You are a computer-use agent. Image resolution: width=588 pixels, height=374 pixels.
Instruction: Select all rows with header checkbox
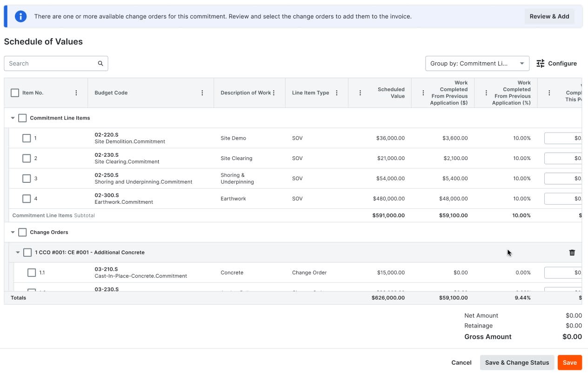tap(15, 93)
